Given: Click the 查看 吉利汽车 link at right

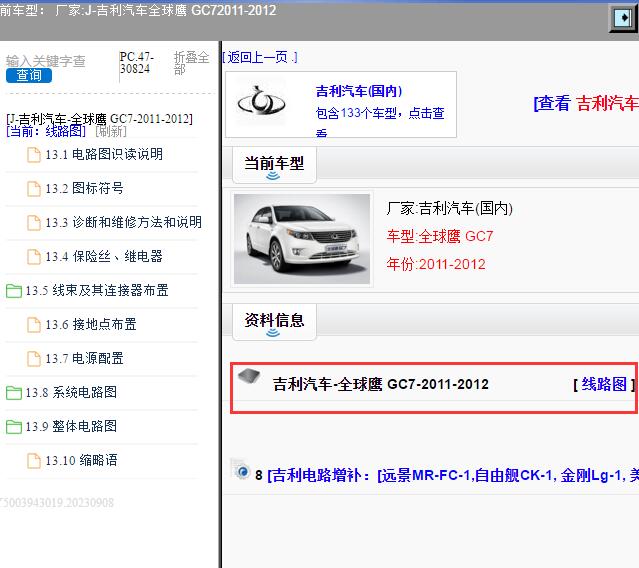Looking at the screenshot, I should point(586,103).
